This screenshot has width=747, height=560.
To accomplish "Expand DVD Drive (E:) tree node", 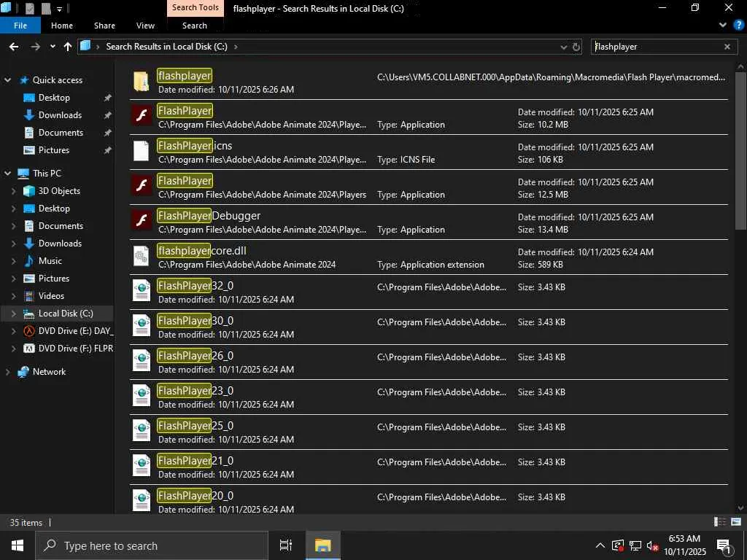I will click(13, 331).
